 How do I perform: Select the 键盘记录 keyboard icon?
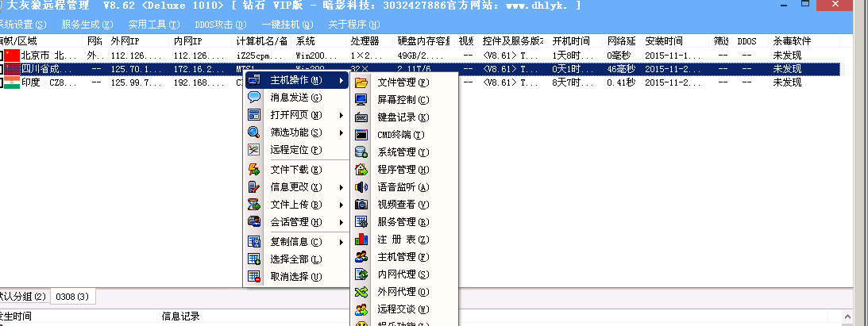click(x=361, y=117)
